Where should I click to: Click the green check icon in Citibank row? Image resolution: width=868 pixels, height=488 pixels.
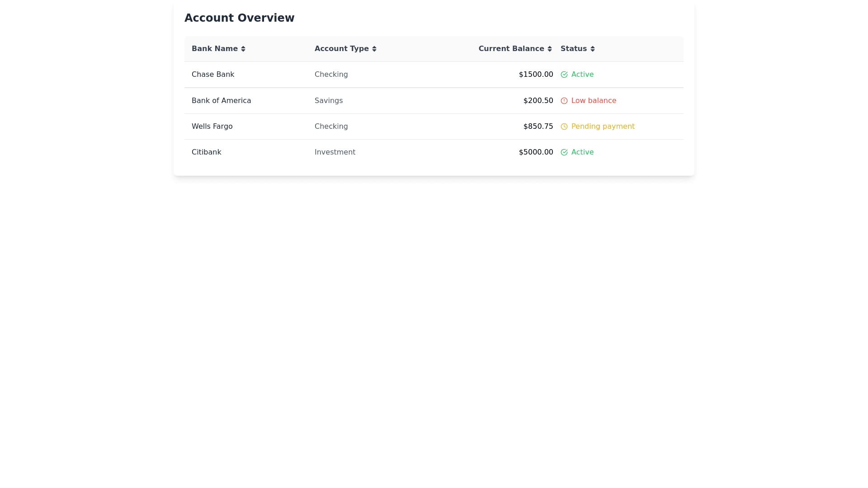coord(564,152)
